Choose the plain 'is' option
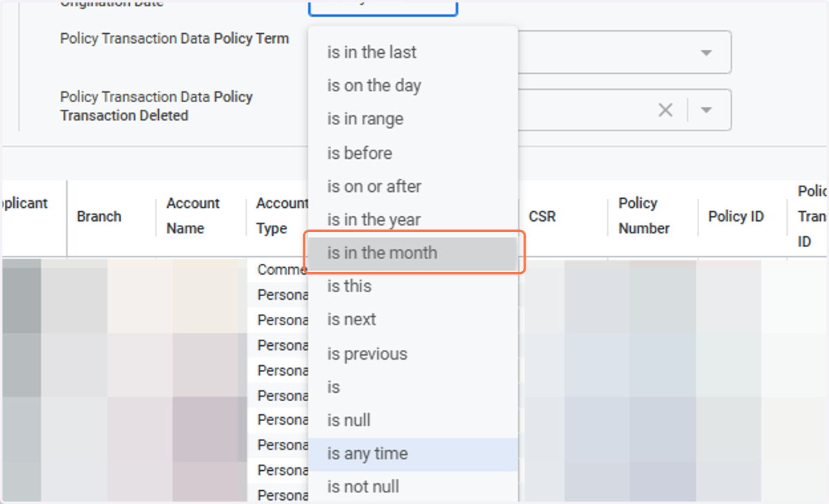 click(x=412, y=387)
